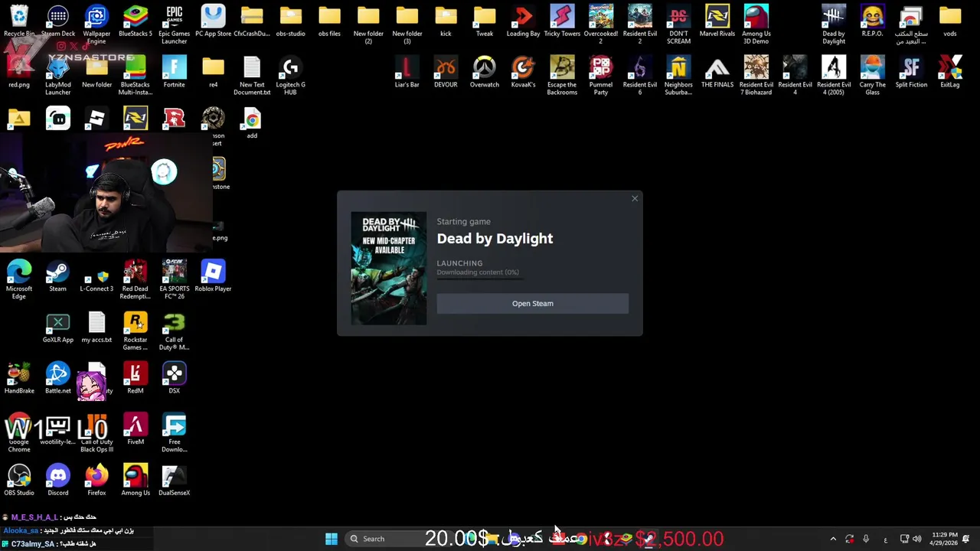The height and width of the screenshot is (551, 980).
Task: Launch Battle.net shortcut
Action: [58, 379]
